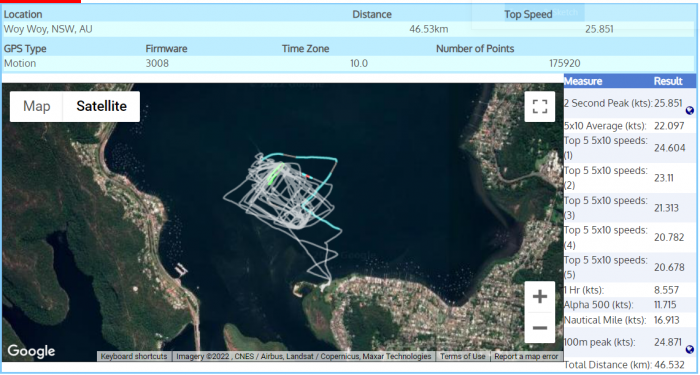Toggle fullscreen map view
This screenshot has width=700, height=375.
coord(540,106)
